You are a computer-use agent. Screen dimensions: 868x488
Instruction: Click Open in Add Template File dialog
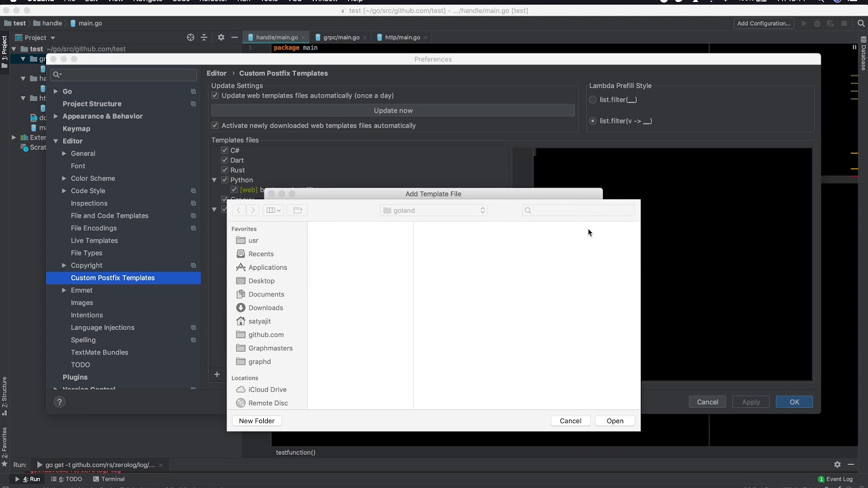coord(615,421)
